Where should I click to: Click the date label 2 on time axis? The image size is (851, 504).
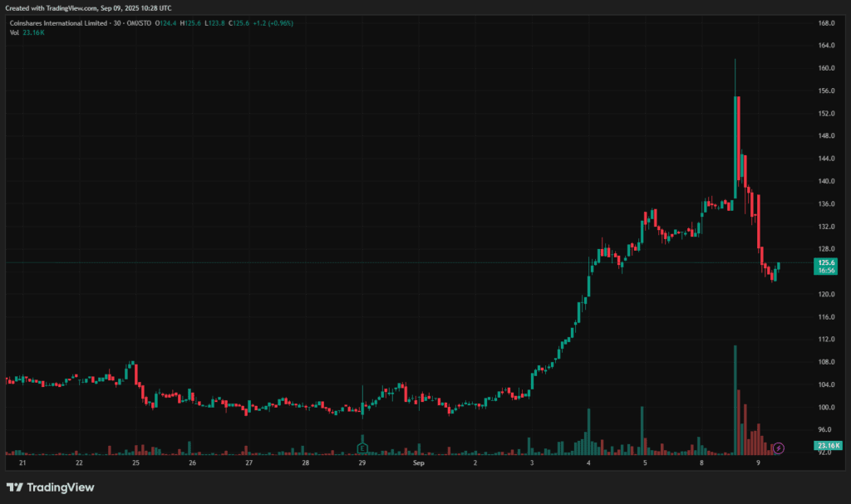click(x=475, y=462)
